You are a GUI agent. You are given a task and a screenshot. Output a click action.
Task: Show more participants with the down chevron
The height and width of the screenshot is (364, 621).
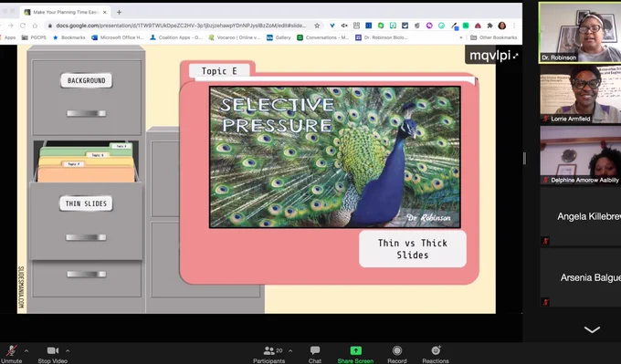592,329
